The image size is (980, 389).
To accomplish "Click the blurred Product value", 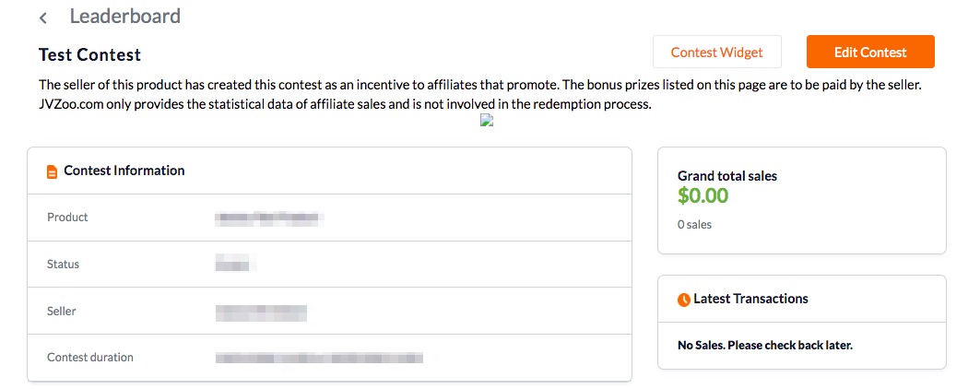I will pos(269,218).
